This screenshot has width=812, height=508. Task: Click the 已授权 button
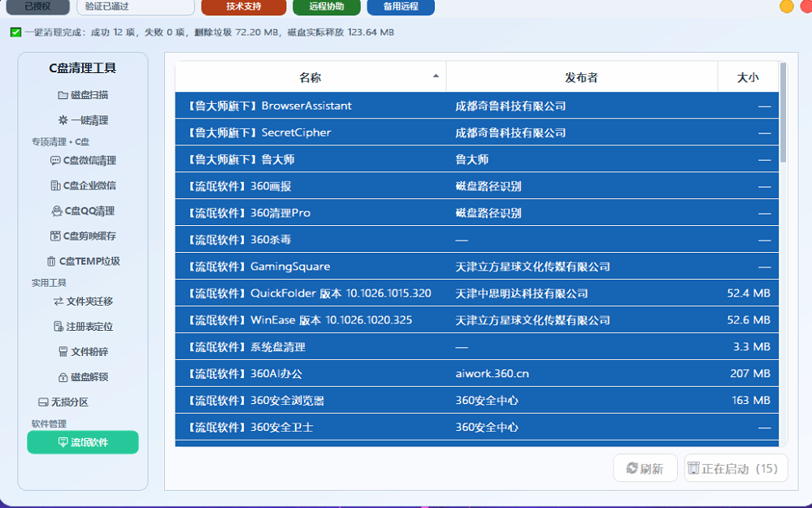coord(38,7)
